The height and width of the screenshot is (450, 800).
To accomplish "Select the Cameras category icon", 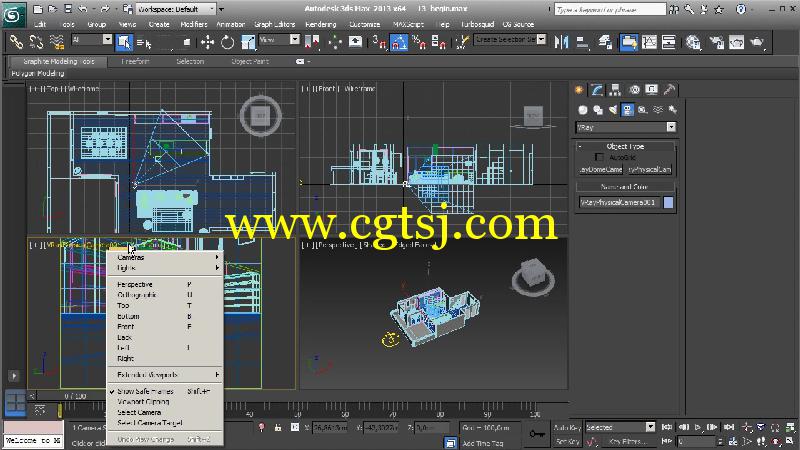I will (x=628, y=110).
